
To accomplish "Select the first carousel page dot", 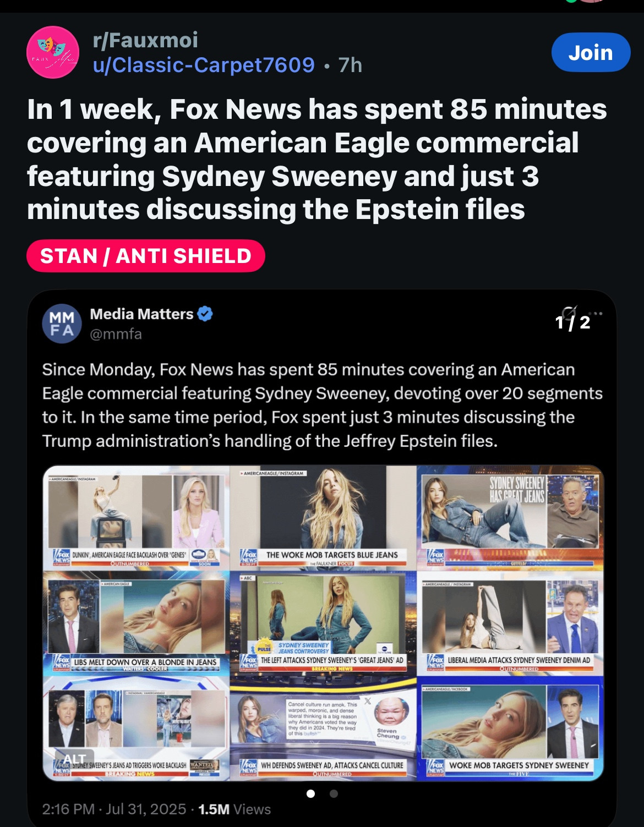I will (310, 793).
